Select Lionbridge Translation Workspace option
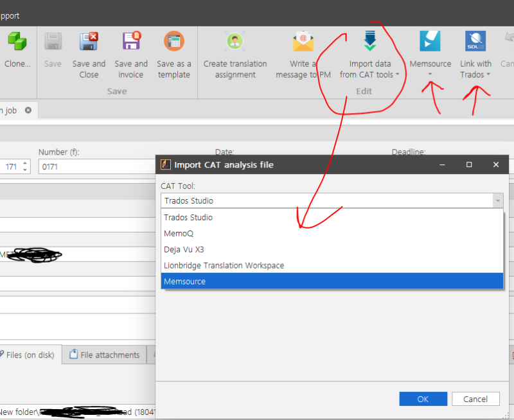Viewport: 514px width, 420px height. pyautogui.click(x=332, y=265)
